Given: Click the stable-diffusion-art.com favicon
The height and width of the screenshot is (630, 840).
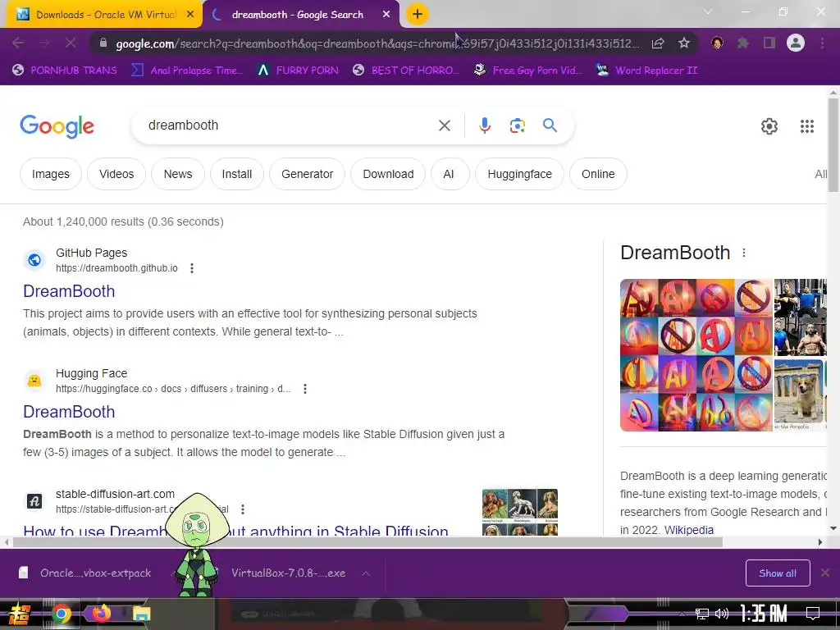Looking at the screenshot, I should [34, 501].
